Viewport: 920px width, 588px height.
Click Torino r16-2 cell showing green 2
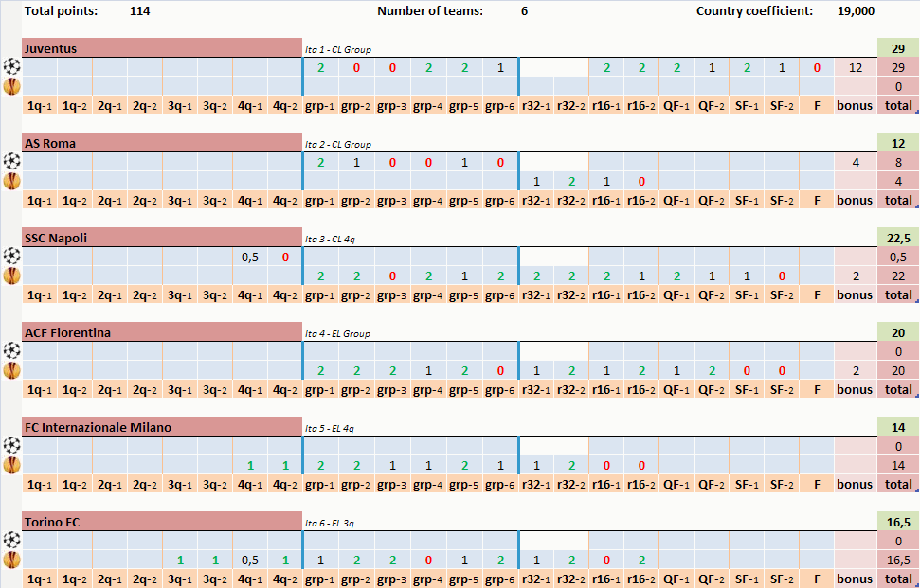(641, 560)
